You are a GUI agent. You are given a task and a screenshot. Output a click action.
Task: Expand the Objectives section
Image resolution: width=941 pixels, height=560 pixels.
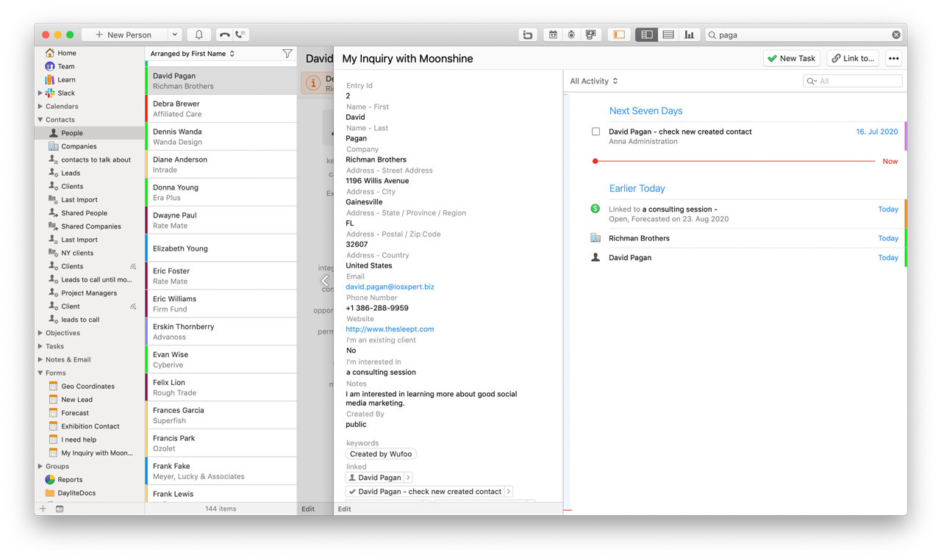(x=40, y=333)
